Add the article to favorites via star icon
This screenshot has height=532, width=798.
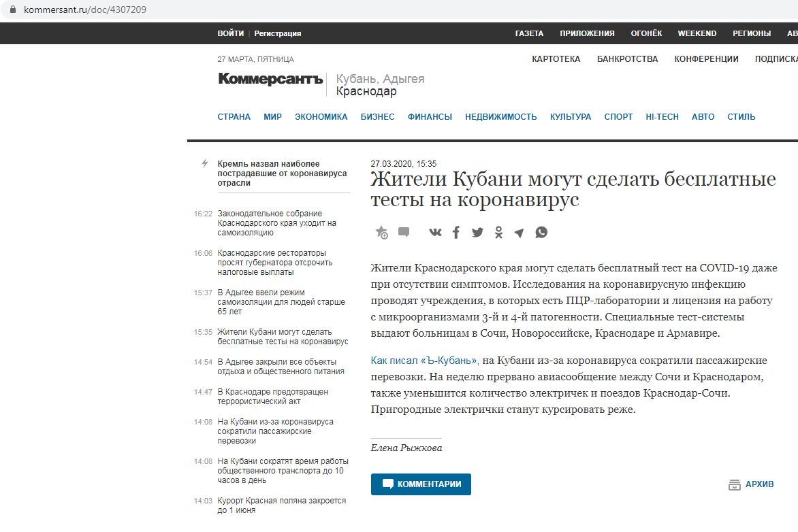tap(381, 233)
